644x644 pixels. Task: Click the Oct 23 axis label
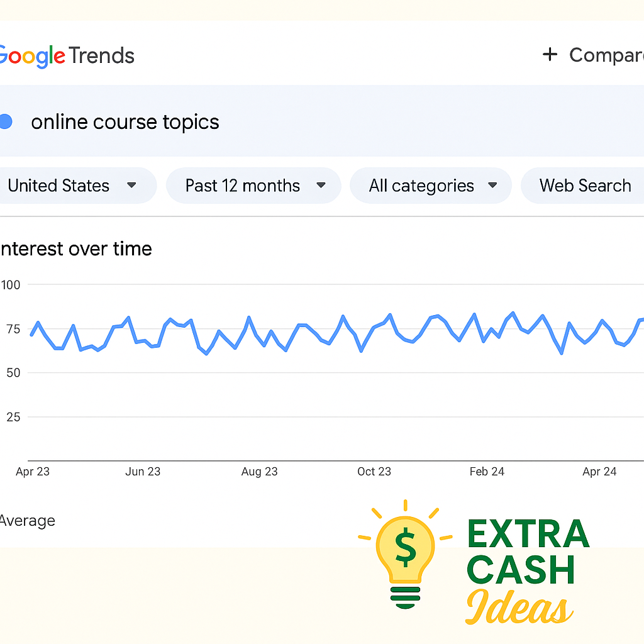[374, 471]
